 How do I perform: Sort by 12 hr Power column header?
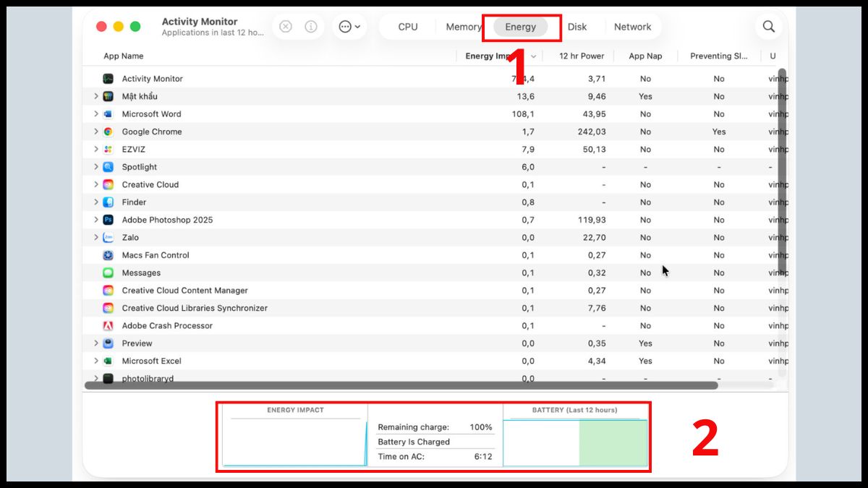tap(582, 56)
